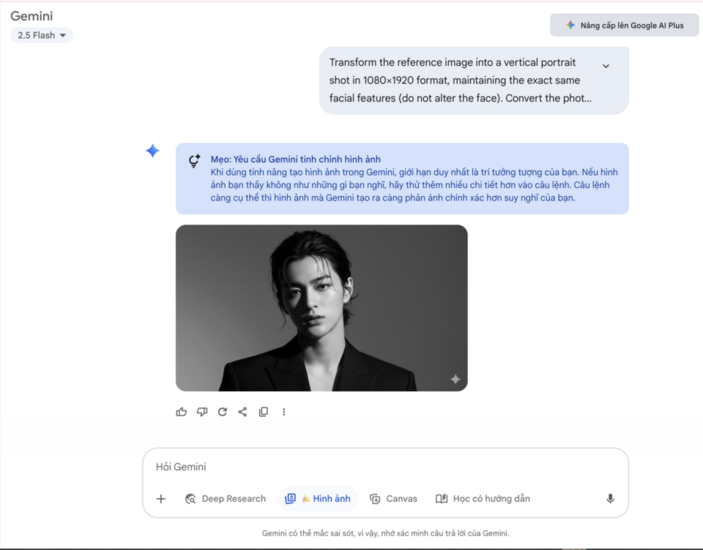The height and width of the screenshot is (550, 703).
Task: Regenerate the response with redo icon
Action: click(222, 412)
